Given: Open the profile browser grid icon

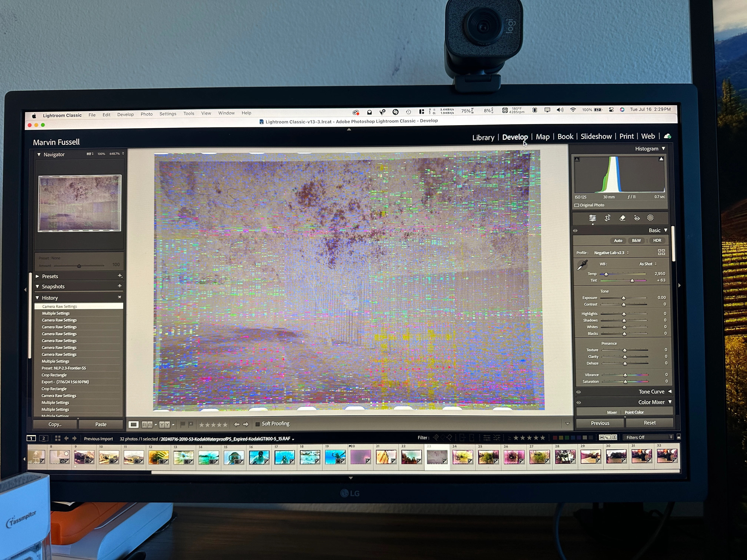Looking at the screenshot, I should [661, 252].
